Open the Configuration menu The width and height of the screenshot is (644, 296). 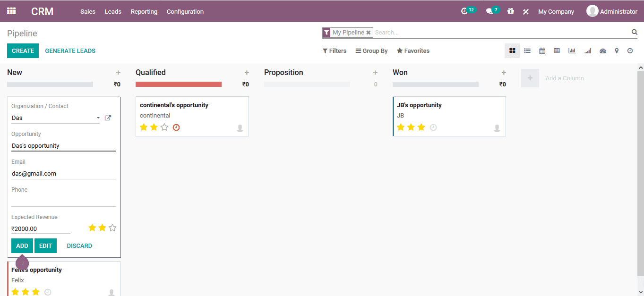click(x=185, y=11)
